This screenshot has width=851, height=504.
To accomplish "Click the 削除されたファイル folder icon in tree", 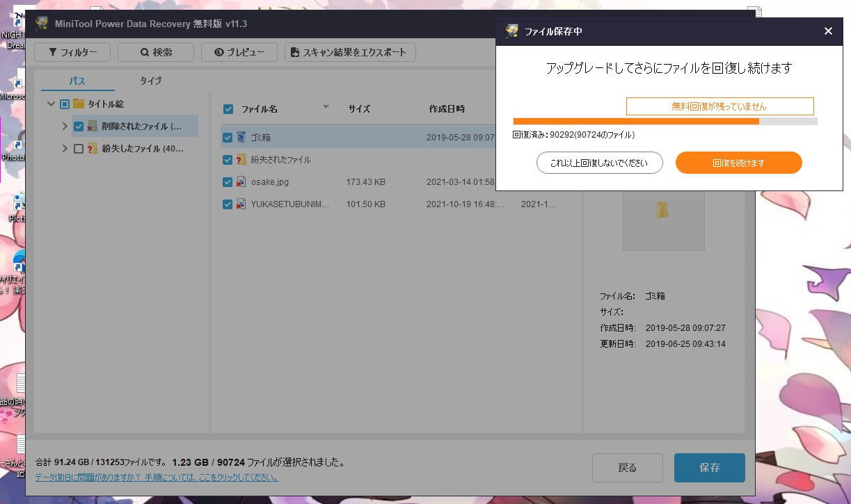I will point(92,127).
